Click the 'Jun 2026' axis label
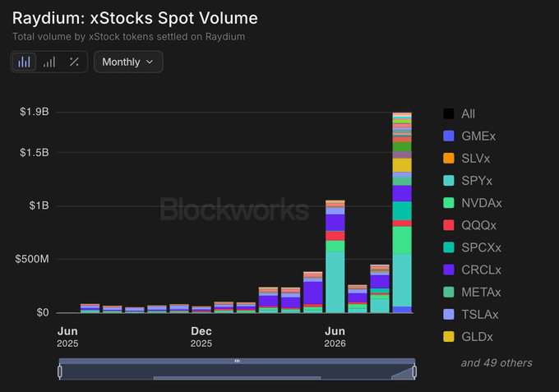The width and height of the screenshot is (559, 392). tap(335, 337)
